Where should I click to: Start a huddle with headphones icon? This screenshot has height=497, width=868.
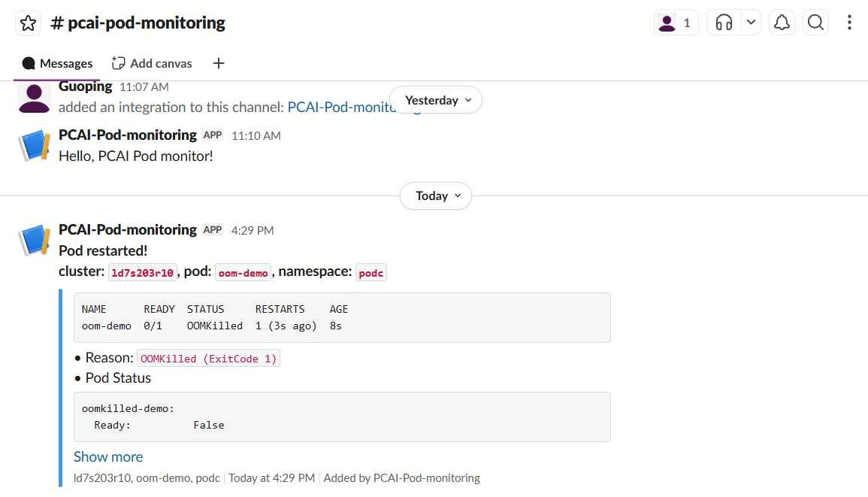[x=724, y=23]
